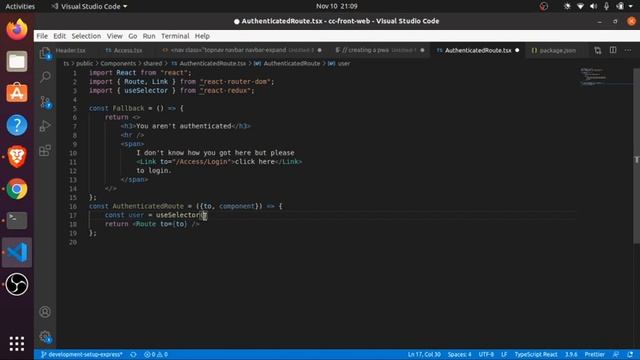
Task: Change file encoding UTF-8
Action: (x=486, y=354)
